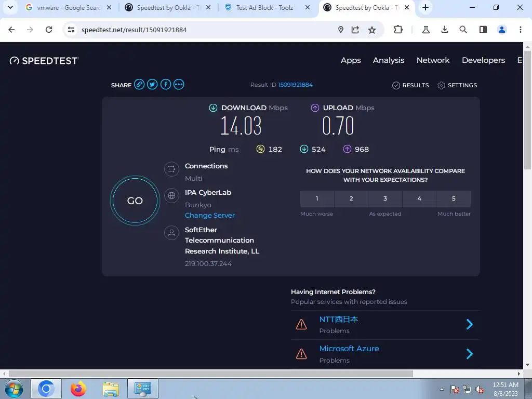532x399 pixels.
Task: Rate network availability as 1
Action: 317,199
